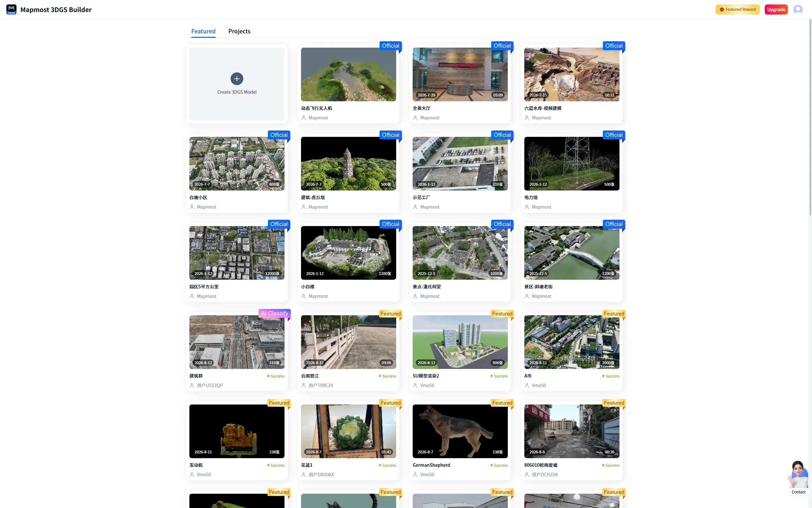Screen dimensions: 812x508
Task: Click the 2025-12-5 date on 景点-潘氏祠堂
Action: pos(426,273)
